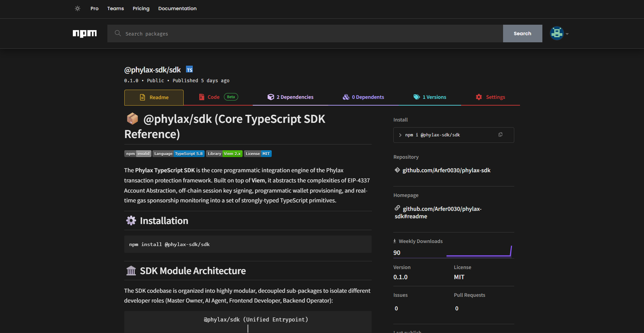Click the Search button

click(522, 34)
